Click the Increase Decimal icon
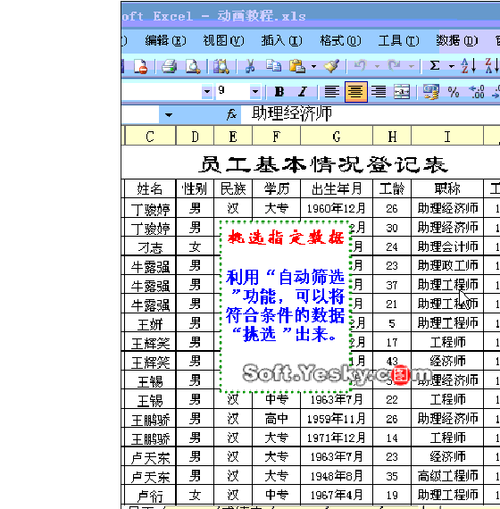 tap(477, 92)
